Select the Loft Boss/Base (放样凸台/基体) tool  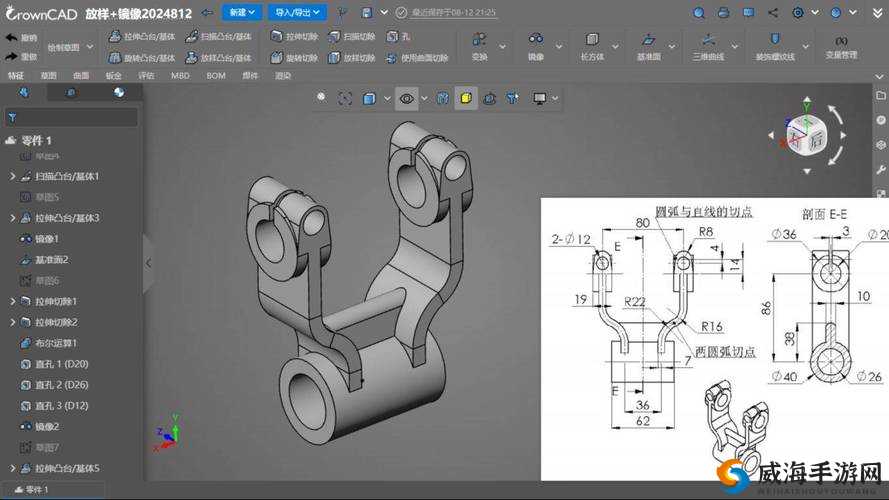click(x=218, y=57)
